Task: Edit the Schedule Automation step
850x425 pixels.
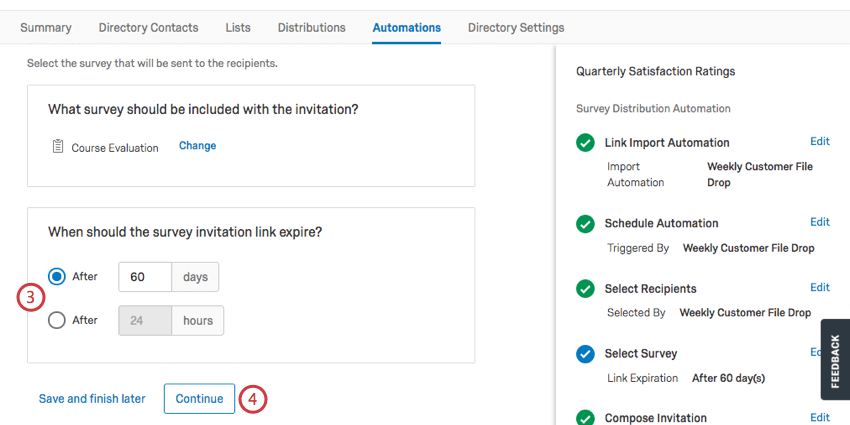Action: click(x=820, y=222)
